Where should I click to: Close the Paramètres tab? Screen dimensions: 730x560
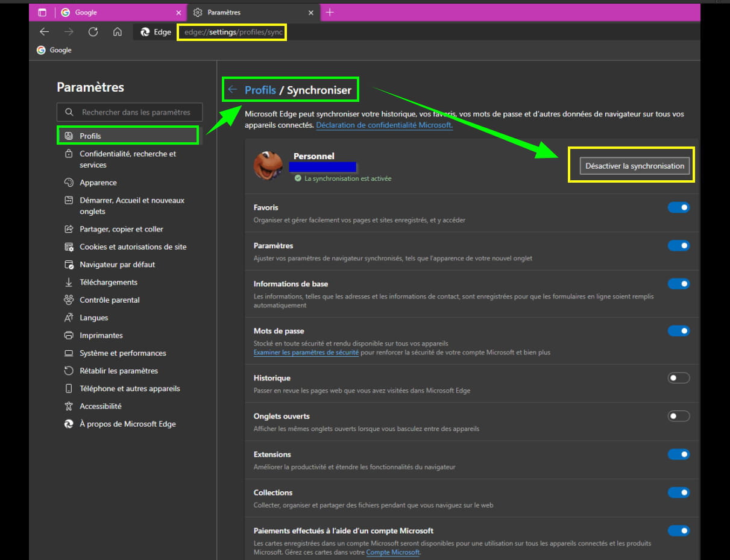point(311,13)
